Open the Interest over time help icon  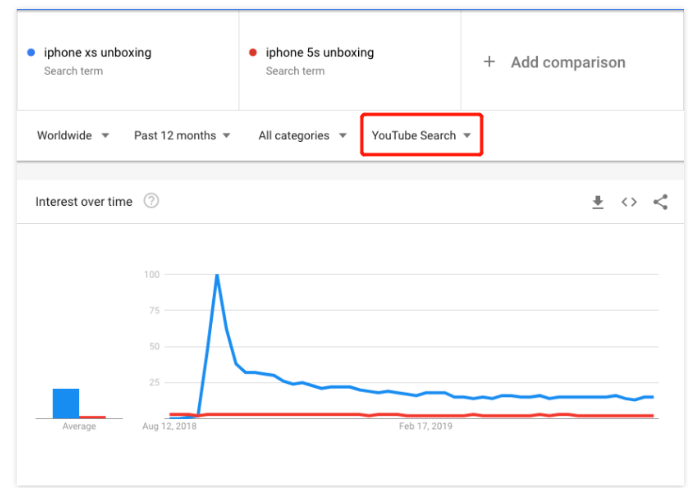[x=151, y=201]
